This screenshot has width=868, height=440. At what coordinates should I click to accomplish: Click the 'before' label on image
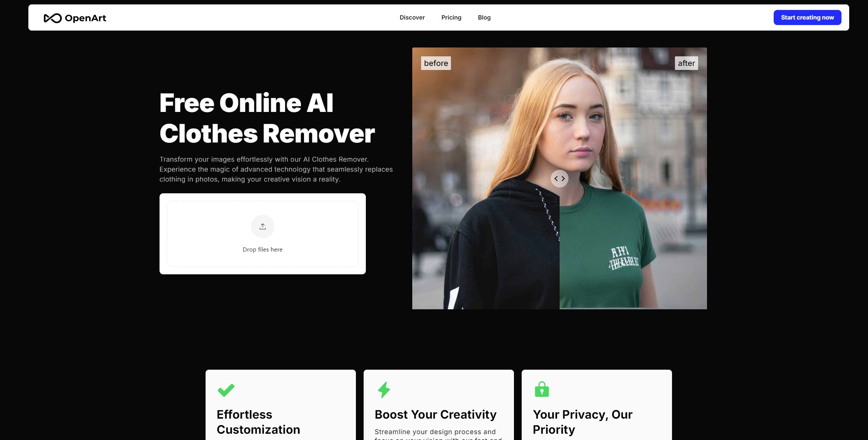point(436,63)
